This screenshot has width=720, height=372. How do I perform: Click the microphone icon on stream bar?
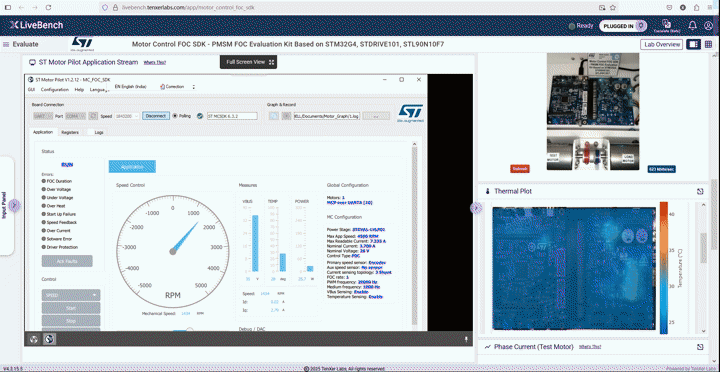pyautogui.click(x=466, y=339)
